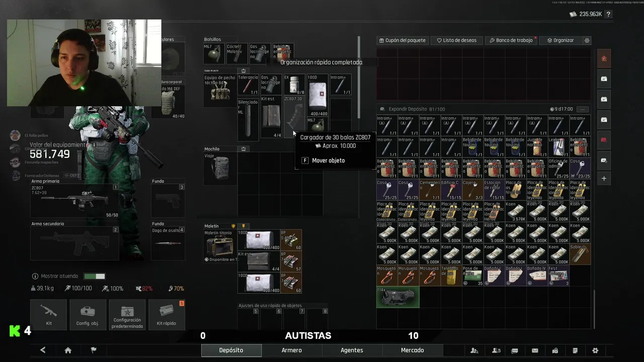The height and width of the screenshot is (362, 644).
Task: Open the find friends icon
Action: coord(474,350)
